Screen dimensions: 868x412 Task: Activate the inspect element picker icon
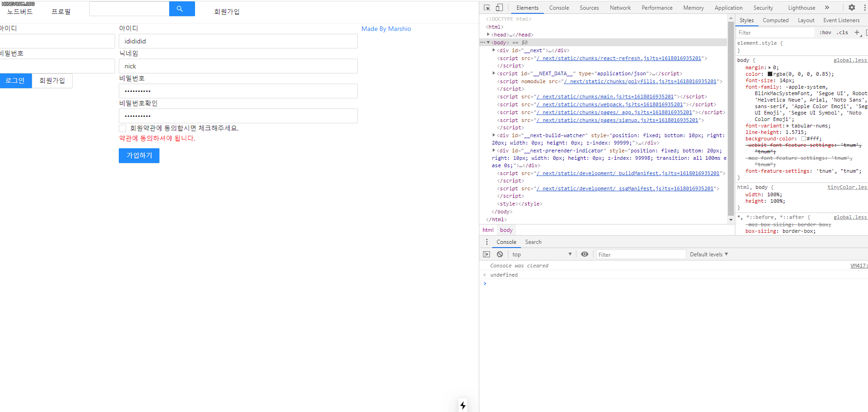487,7
